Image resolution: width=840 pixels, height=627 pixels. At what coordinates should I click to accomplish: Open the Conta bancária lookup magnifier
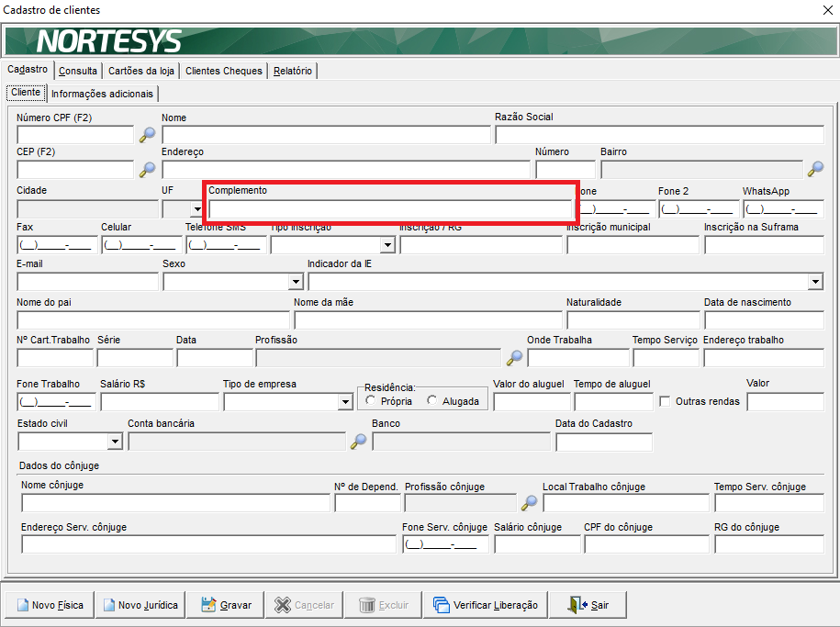[x=358, y=441]
